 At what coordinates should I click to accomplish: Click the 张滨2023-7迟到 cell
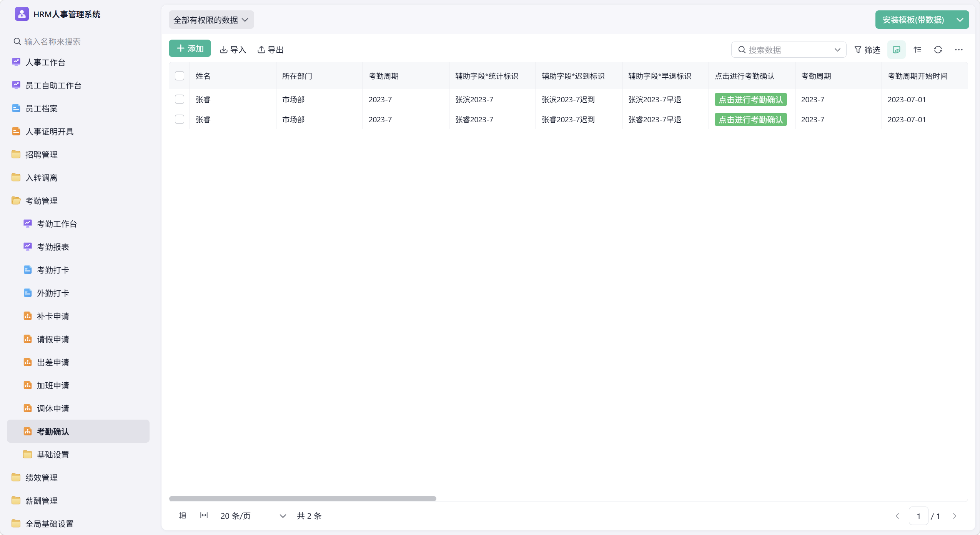coord(579,100)
